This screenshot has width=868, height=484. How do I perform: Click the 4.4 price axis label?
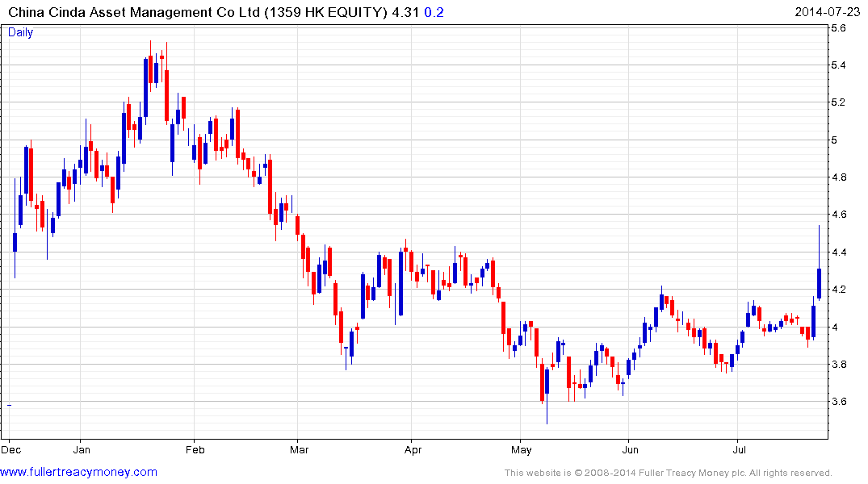[838, 252]
